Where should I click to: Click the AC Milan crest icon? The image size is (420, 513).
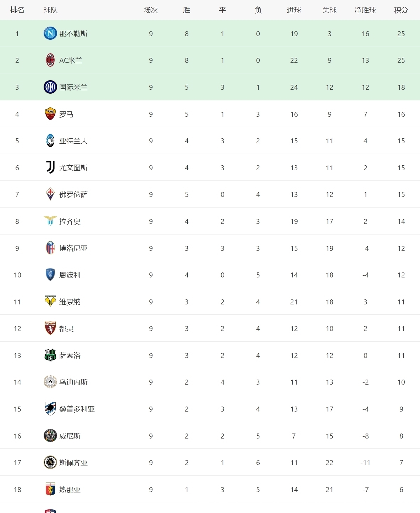click(50, 60)
